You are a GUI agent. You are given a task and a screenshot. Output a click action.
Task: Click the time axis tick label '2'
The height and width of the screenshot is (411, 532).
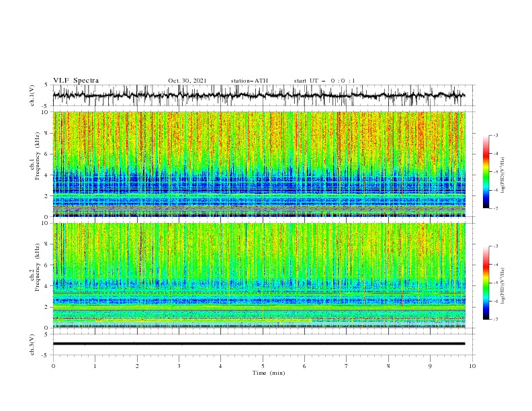point(137,366)
